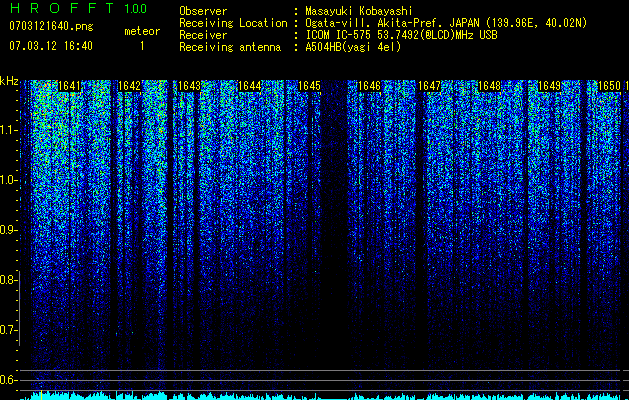The width and height of the screenshot is (629, 400).
Task: Click the 1647 time marker
Action: click(x=429, y=86)
